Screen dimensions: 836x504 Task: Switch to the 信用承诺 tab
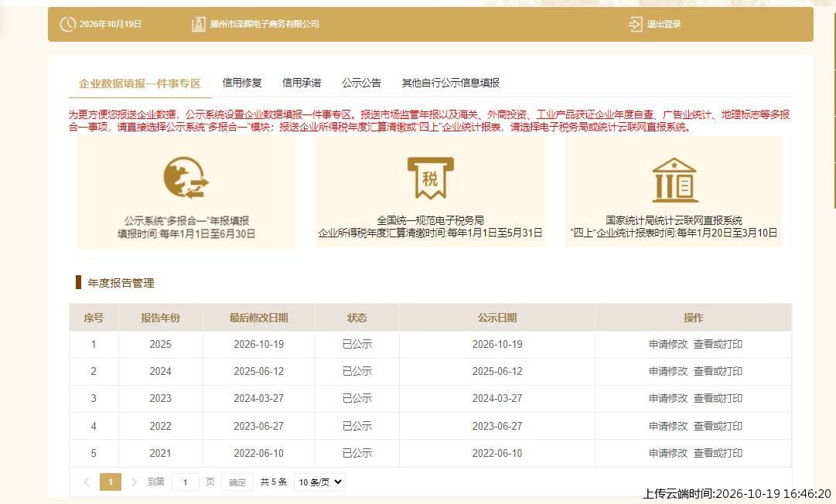point(302,83)
